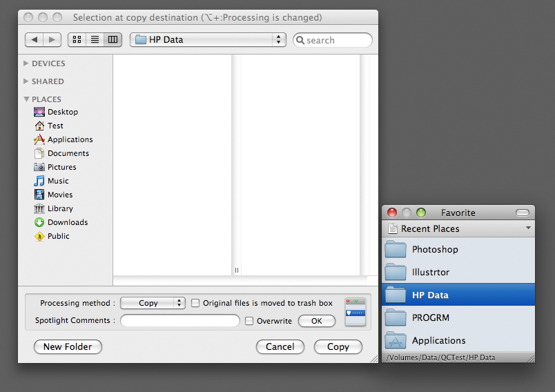The height and width of the screenshot is (392, 555).
Task: Switch to column view
Action: tap(113, 39)
